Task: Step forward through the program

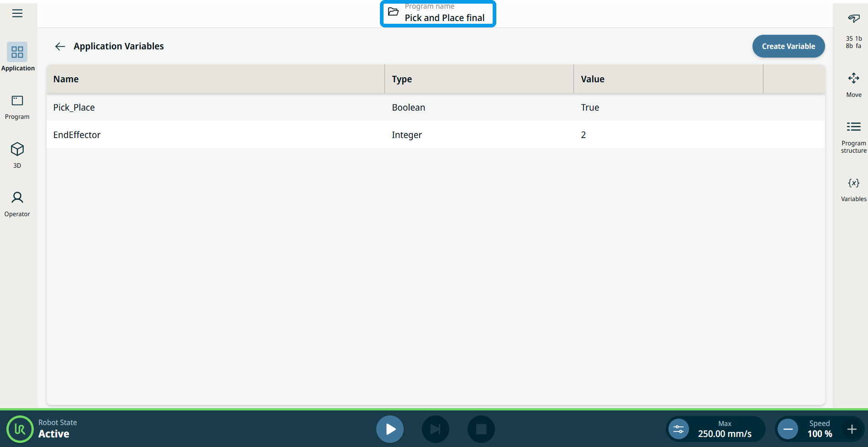Action: coord(435,429)
